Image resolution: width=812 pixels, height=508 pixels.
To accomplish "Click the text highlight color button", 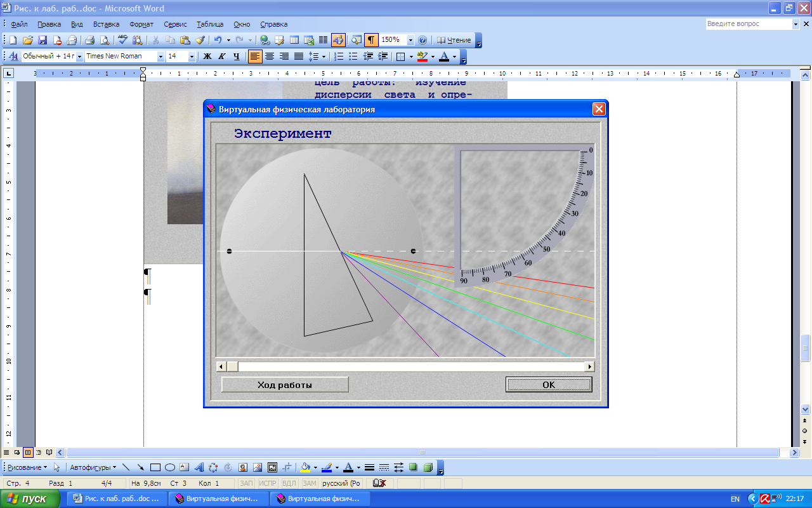I will 422,57.
